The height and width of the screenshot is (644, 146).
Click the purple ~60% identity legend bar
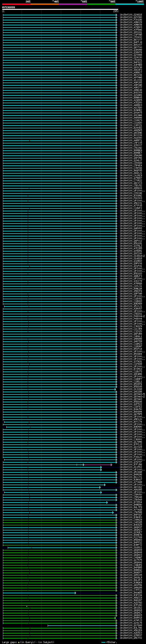pyautogui.click(x=73, y=4)
